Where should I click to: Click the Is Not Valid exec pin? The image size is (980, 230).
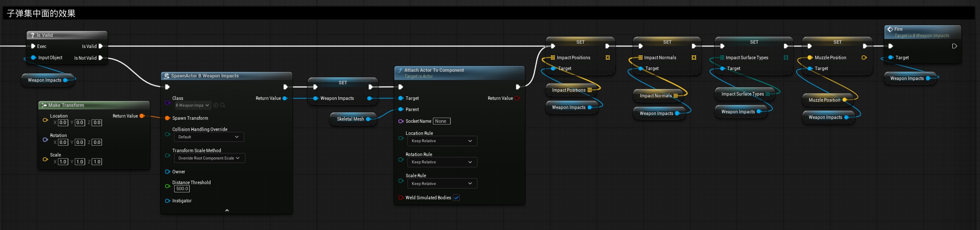[101, 58]
